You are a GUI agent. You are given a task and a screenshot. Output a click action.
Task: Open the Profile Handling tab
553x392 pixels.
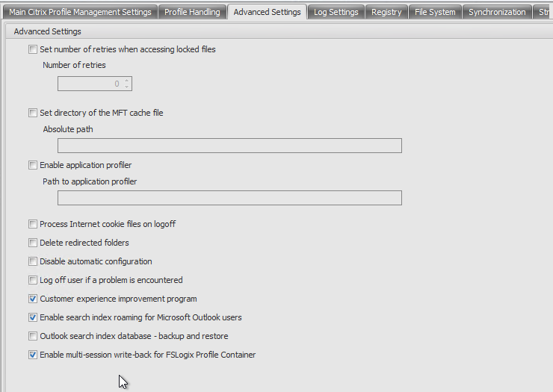192,12
